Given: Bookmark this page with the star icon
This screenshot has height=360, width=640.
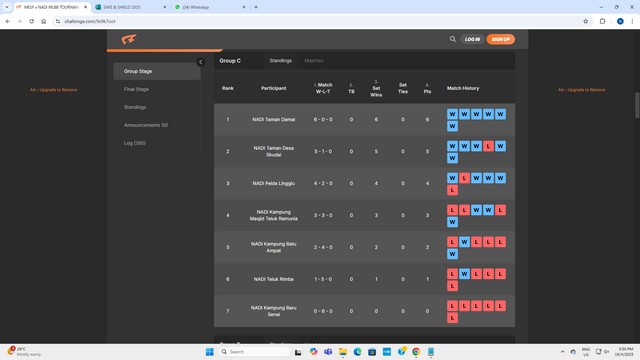Looking at the screenshot, I should [586, 21].
